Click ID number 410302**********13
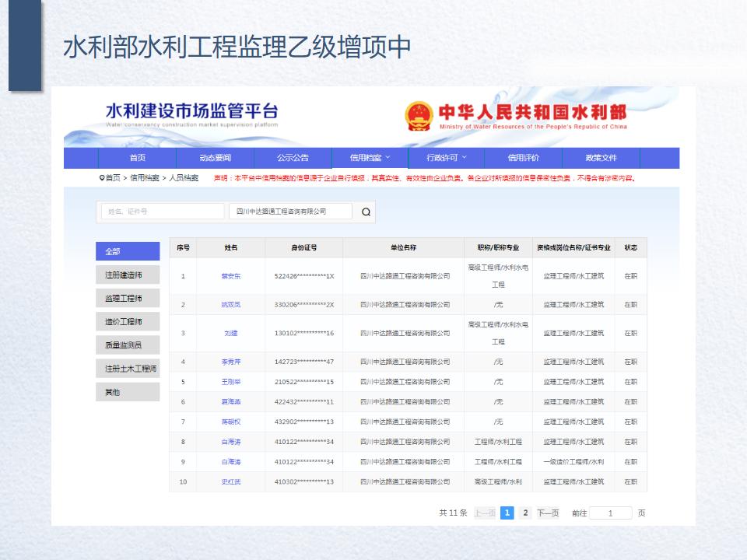This screenshot has height=560, width=747. pyautogui.click(x=304, y=482)
